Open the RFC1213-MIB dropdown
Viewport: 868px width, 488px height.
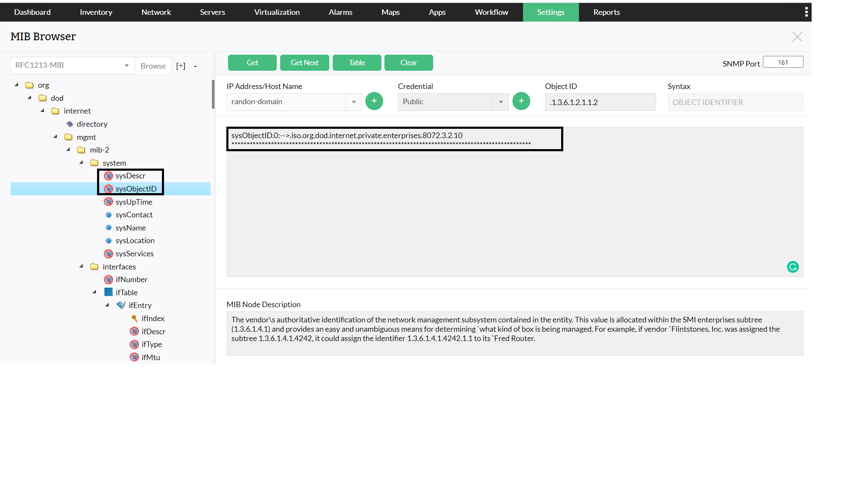(126, 66)
